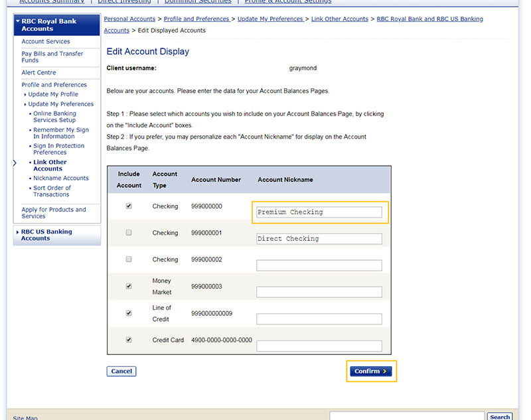Focus the footer search input box
The width and height of the screenshot is (531, 420).
point(407,416)
